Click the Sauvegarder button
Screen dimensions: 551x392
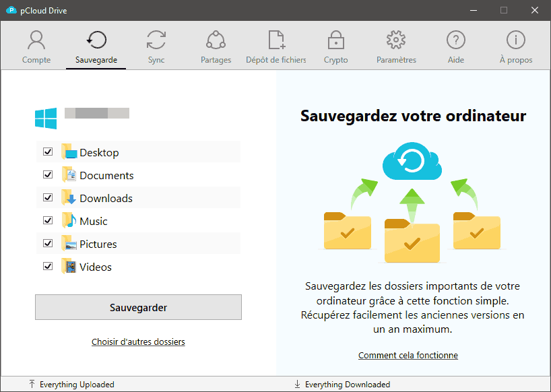point(139,307)
